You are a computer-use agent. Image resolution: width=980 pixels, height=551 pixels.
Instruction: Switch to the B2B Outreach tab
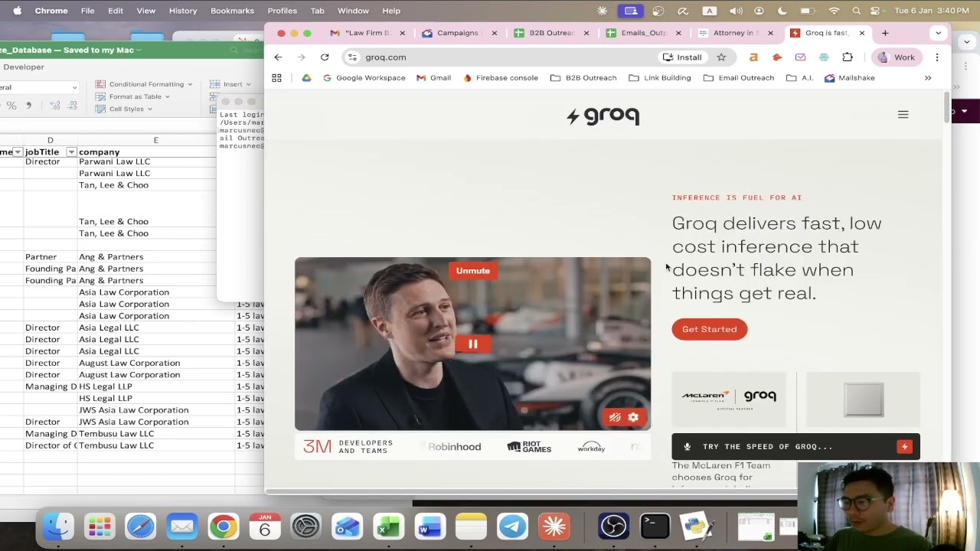551,33
